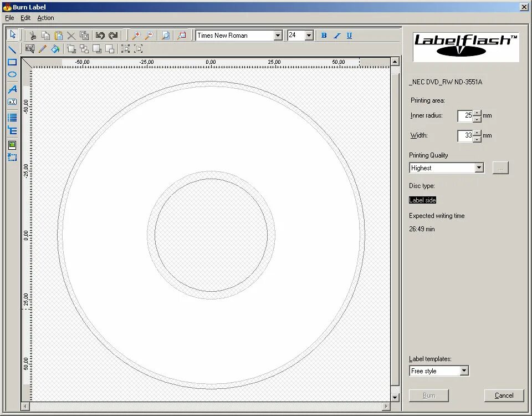Click the Copy icon
Viewport: 532px width, 416px height.
[46, 35]
